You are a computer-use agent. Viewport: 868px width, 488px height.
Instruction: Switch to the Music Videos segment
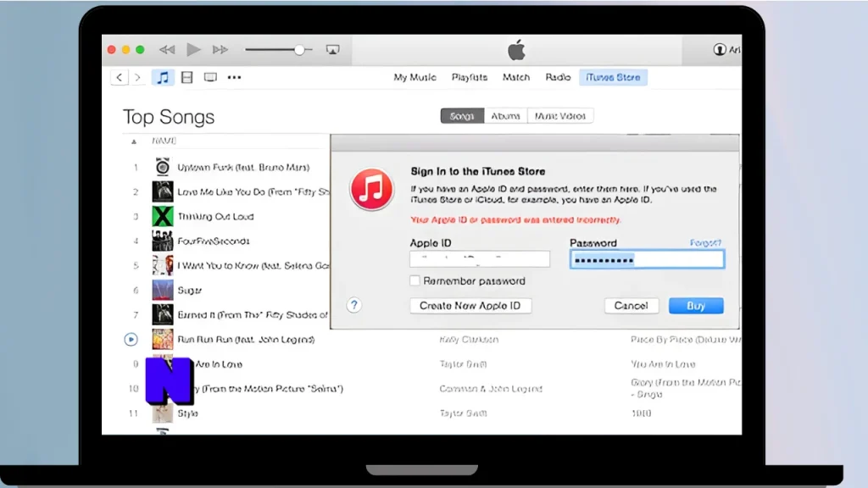tap(560, 116)
